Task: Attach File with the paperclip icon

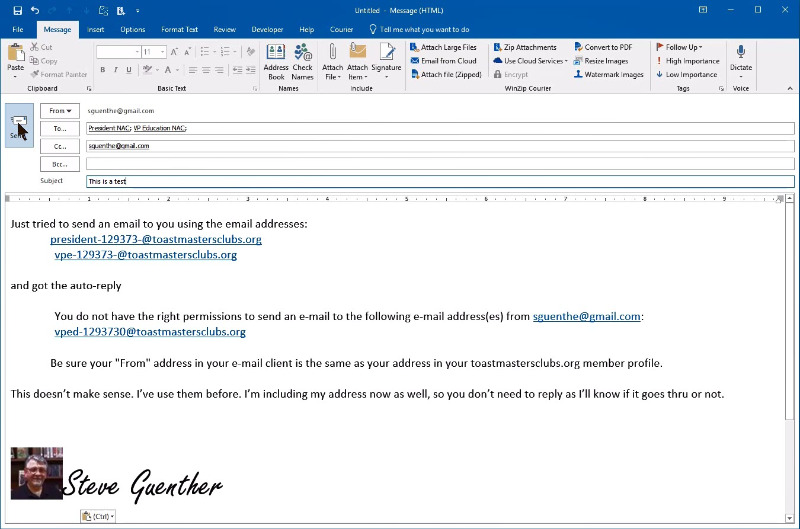Action: coord(333,62)
